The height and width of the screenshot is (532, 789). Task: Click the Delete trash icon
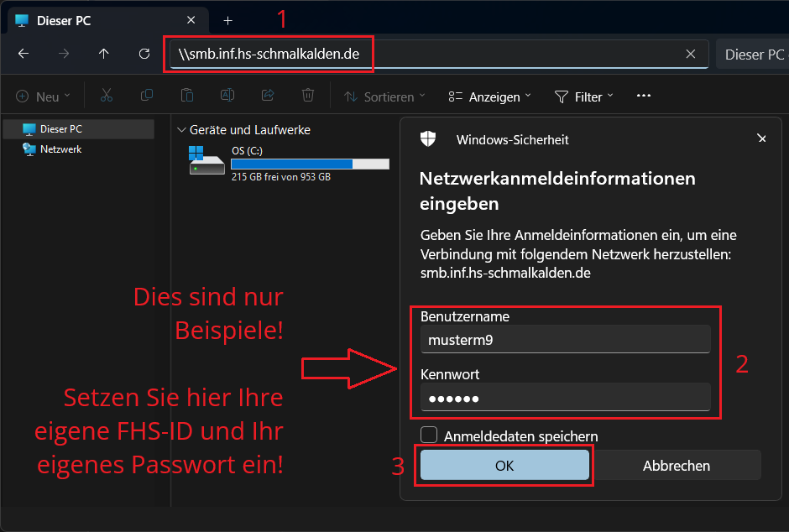point(308,96)
